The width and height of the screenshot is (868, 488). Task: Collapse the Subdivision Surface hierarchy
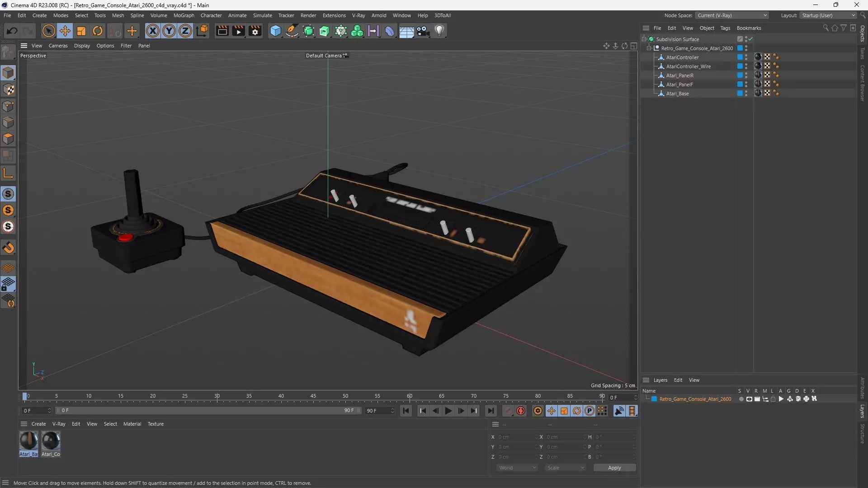click(644, 39)
